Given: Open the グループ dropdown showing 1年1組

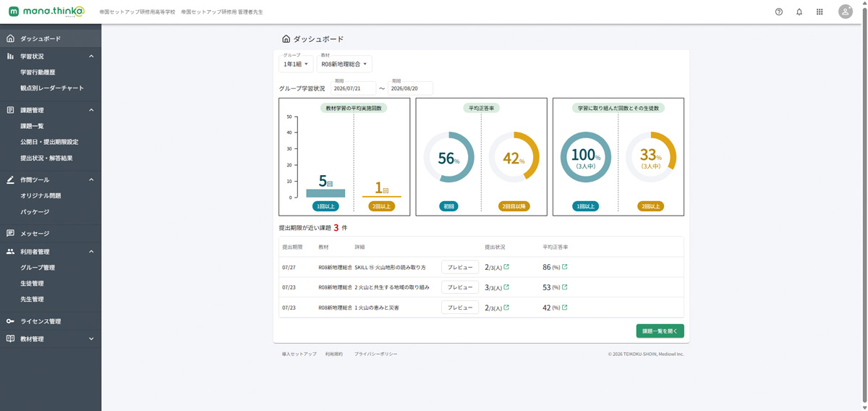Looking at the screenshot, I should tap(297, 64).
